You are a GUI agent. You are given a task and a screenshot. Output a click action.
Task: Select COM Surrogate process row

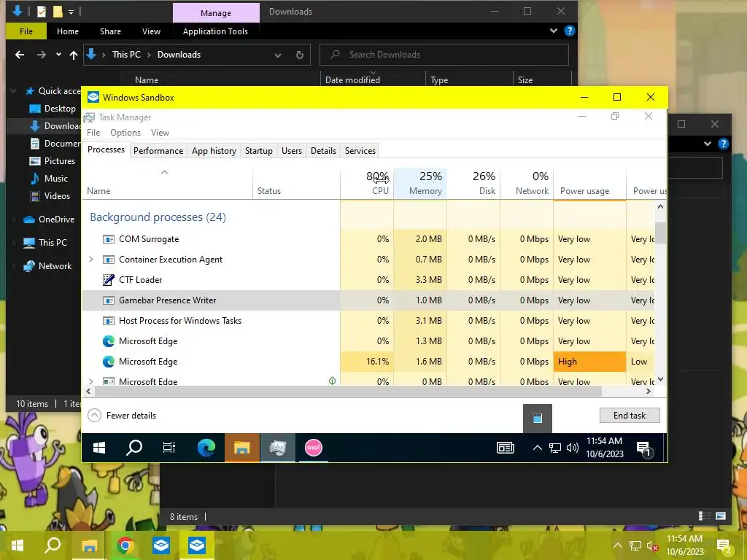click(x=368, y=239)
